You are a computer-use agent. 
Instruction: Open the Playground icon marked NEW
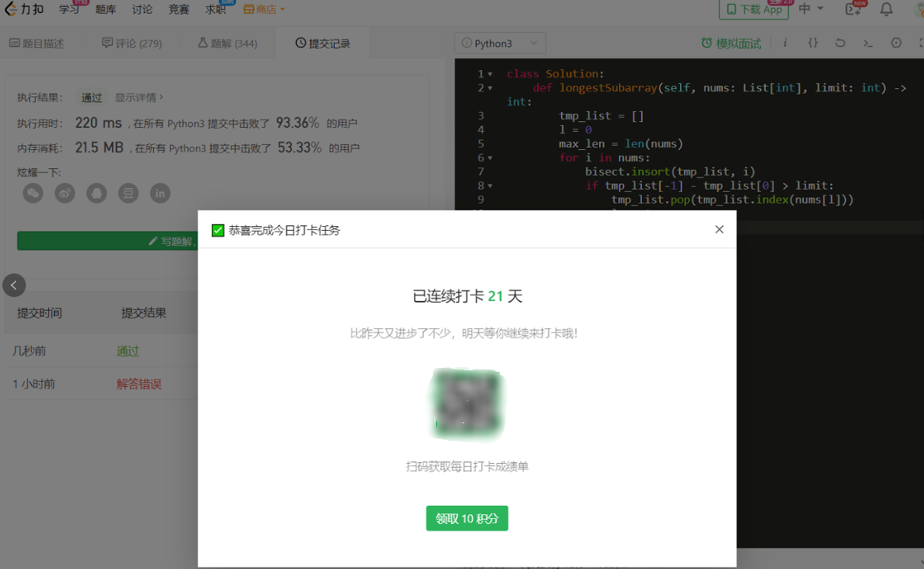pyautogui.click(x=854, y=9)
